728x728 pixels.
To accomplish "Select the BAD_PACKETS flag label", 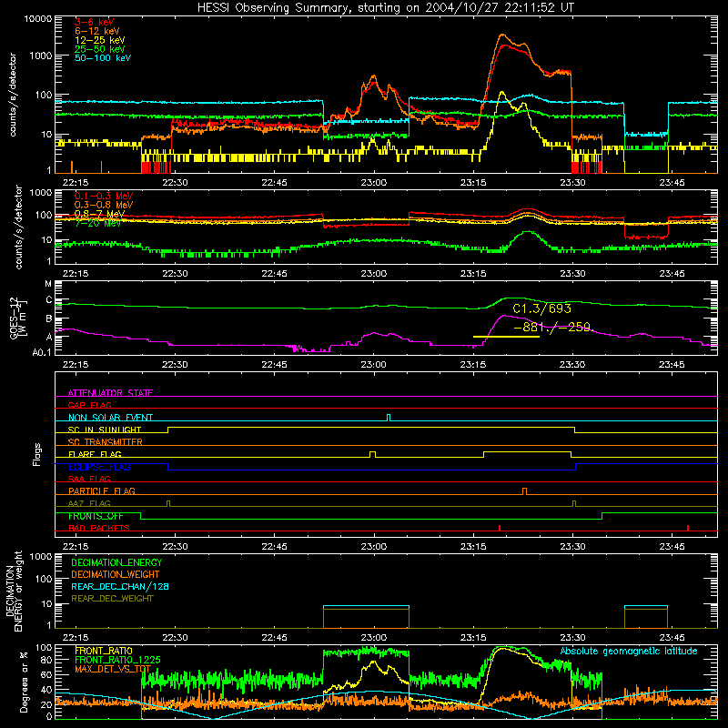I will [x=99, y=528].
